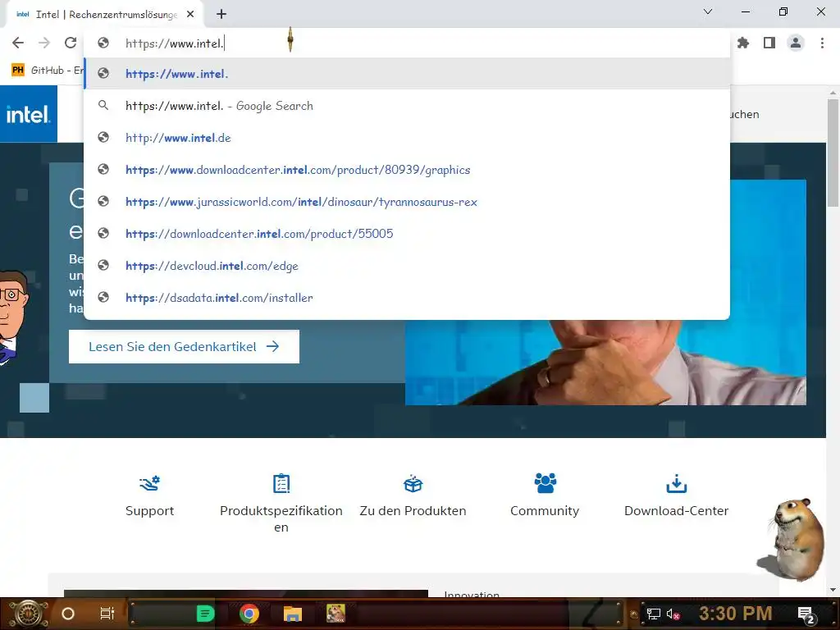
Task: Click the Intel logo on the page
Action: pos(29,114)
